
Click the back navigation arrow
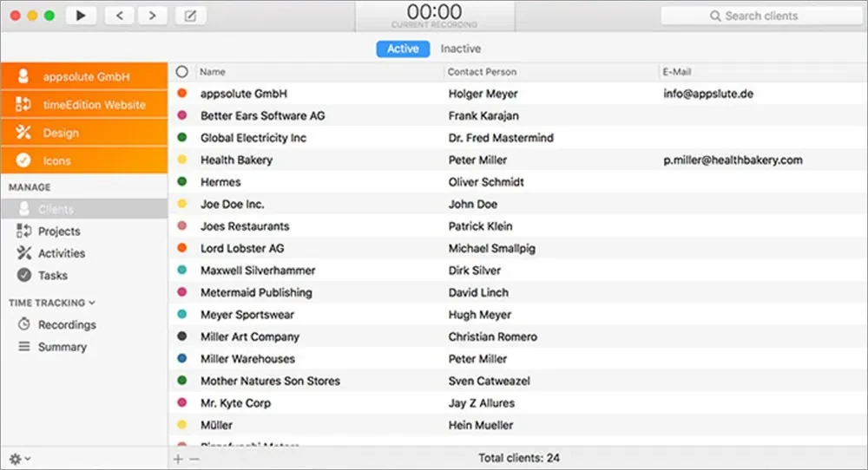click(119, 16)
